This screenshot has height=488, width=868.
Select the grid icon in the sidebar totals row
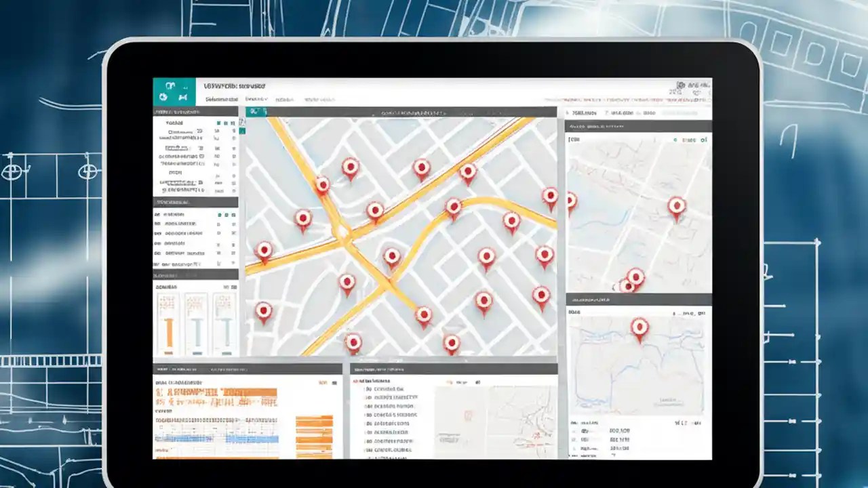click(x=217, y=123)
